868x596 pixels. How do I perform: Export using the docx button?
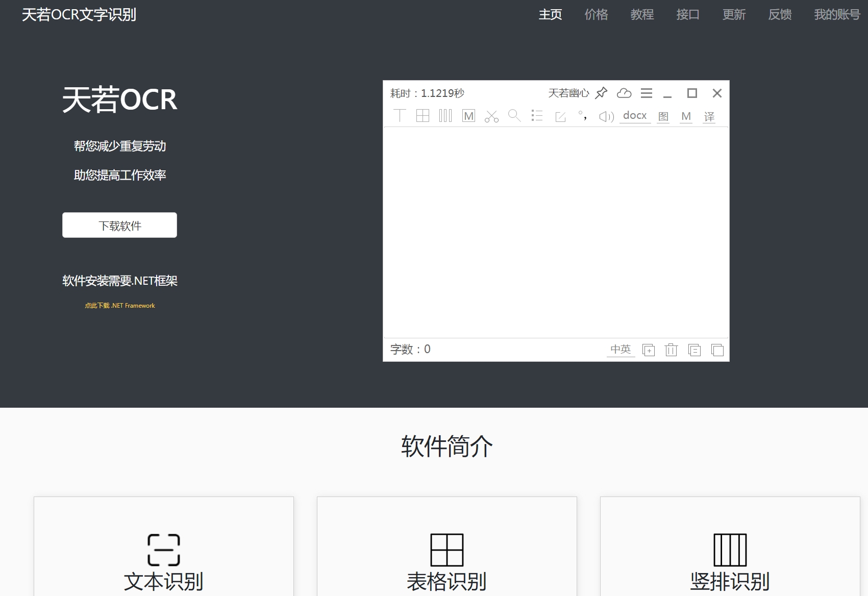coord(635,116)
